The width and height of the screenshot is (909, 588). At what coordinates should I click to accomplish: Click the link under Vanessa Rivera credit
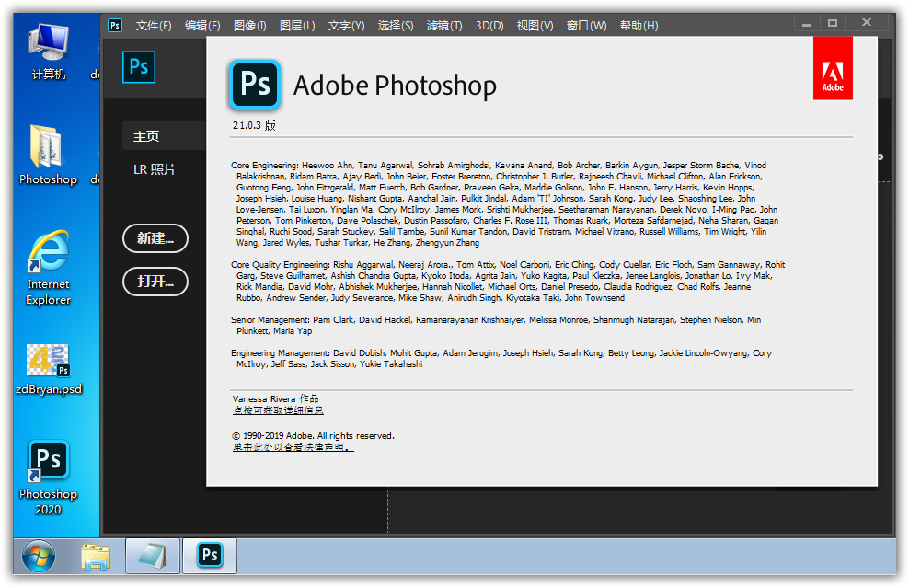pyautogui.click(x=278, y=410)
